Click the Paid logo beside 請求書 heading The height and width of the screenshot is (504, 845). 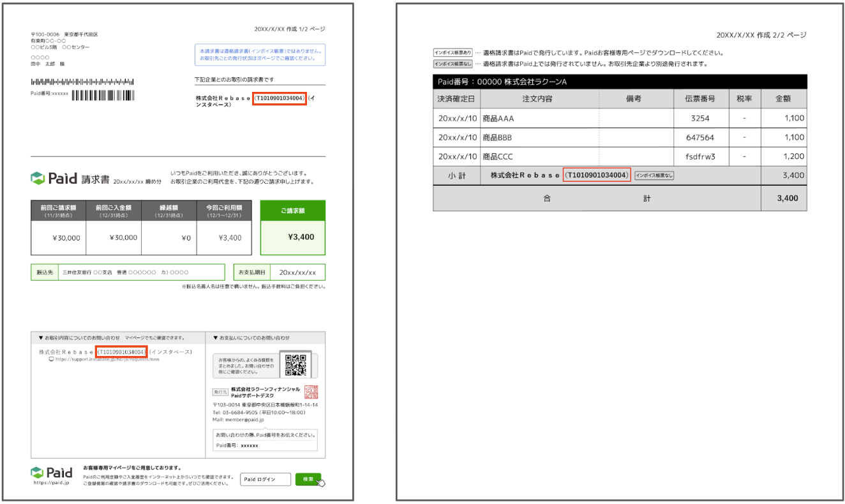[x=54, y=179]
